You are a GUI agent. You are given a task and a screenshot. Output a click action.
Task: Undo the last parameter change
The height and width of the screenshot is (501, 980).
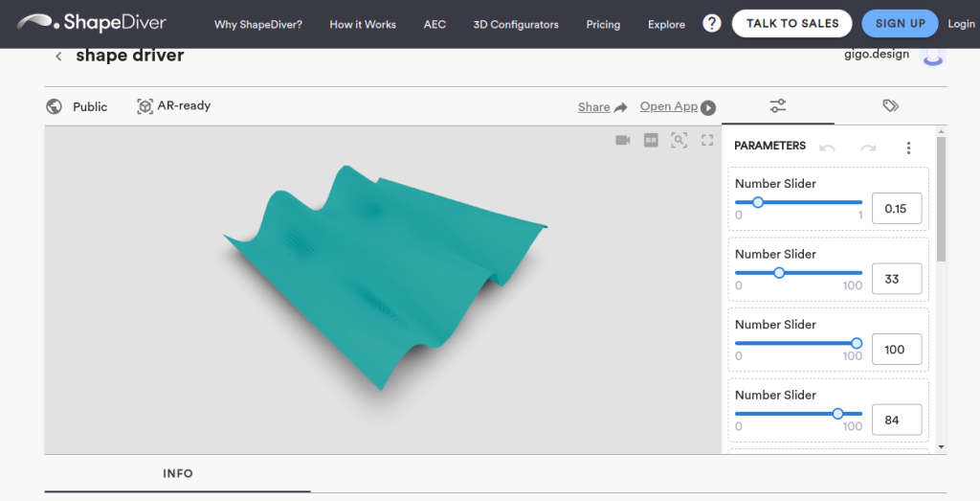coord(827,148)
